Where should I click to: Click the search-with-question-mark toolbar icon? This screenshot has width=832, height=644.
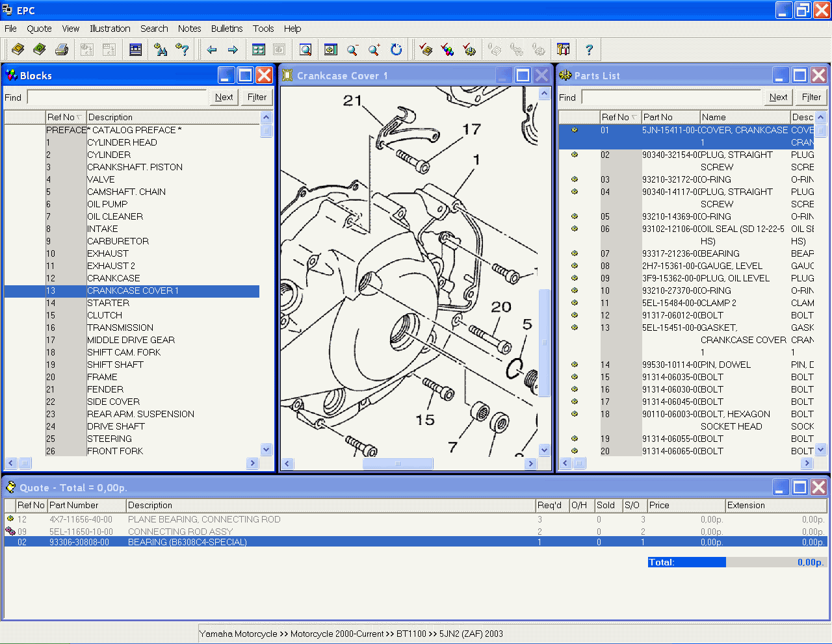point(183,49)
